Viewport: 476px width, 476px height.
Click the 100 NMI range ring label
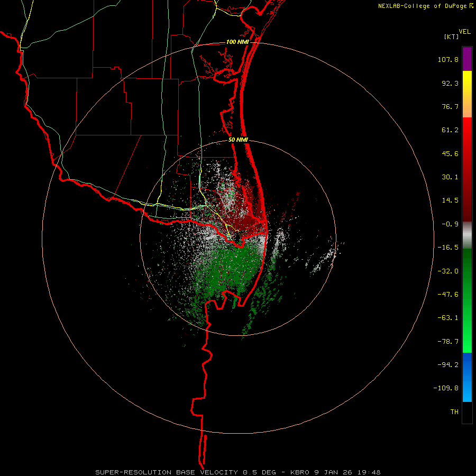pyautogui.click(x=237, y=42)
